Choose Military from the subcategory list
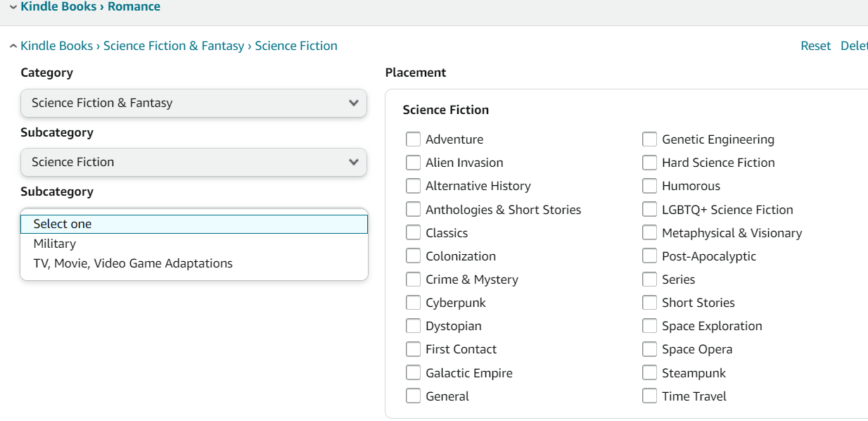The width and height of the screenshot is (868, 421). coord(55,244)
